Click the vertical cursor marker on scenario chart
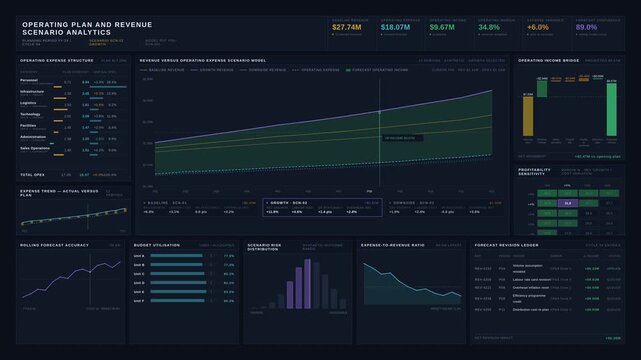 379,133
